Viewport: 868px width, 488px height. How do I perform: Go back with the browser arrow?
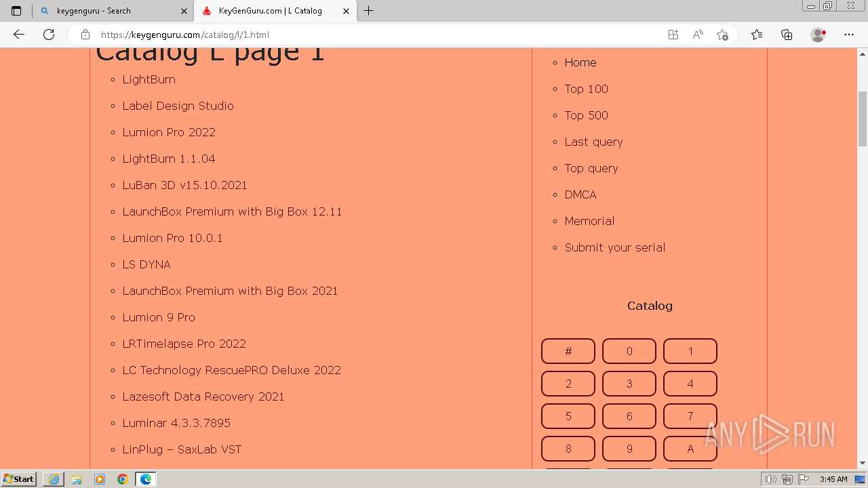(19, 35)
